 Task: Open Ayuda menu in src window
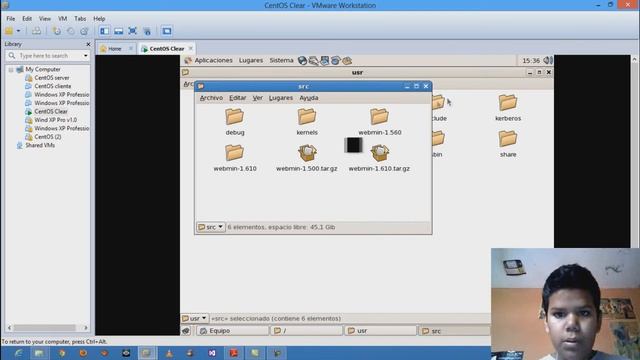point(309,98)
